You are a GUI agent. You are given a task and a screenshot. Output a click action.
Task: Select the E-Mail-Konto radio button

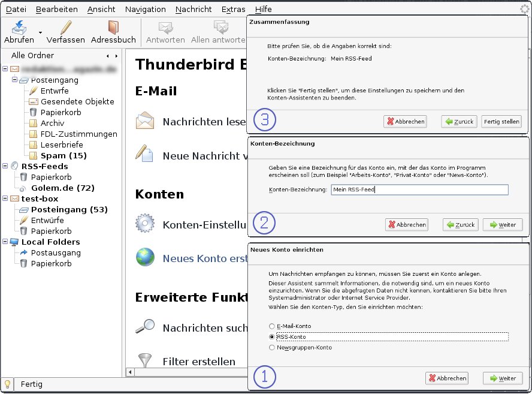tap(271, 326)
